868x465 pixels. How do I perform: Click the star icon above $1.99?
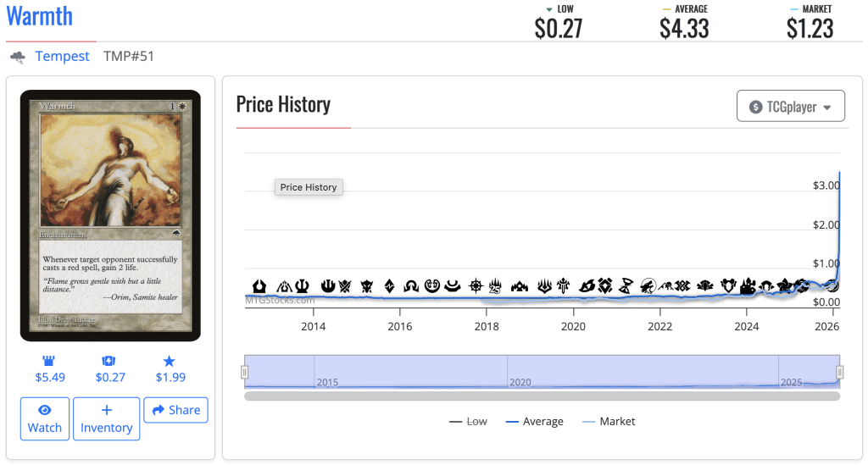coord(170,361)
